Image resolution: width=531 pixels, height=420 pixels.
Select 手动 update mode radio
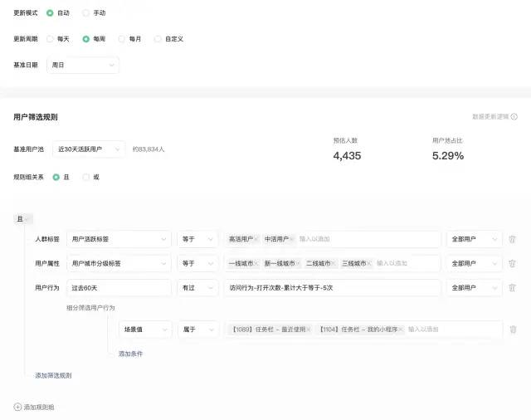(85, 13)
